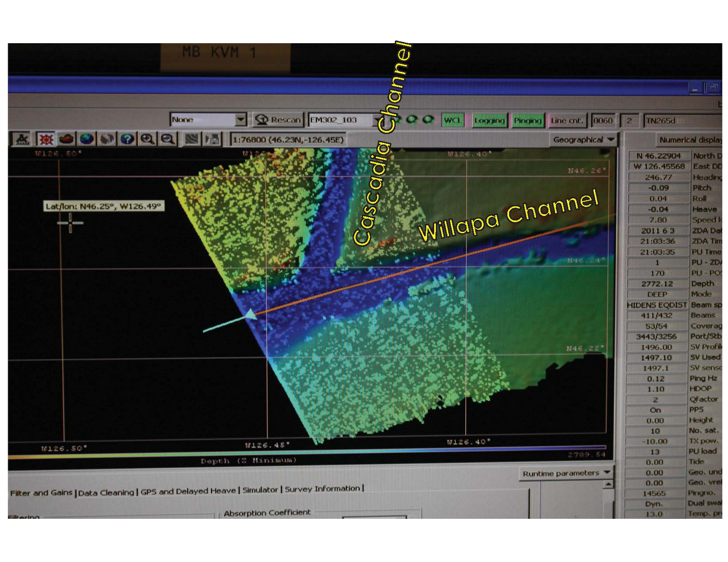The image size is (728, 562).
Task: Click the grey striped surface toolbar icon
Action: point(192,139)
